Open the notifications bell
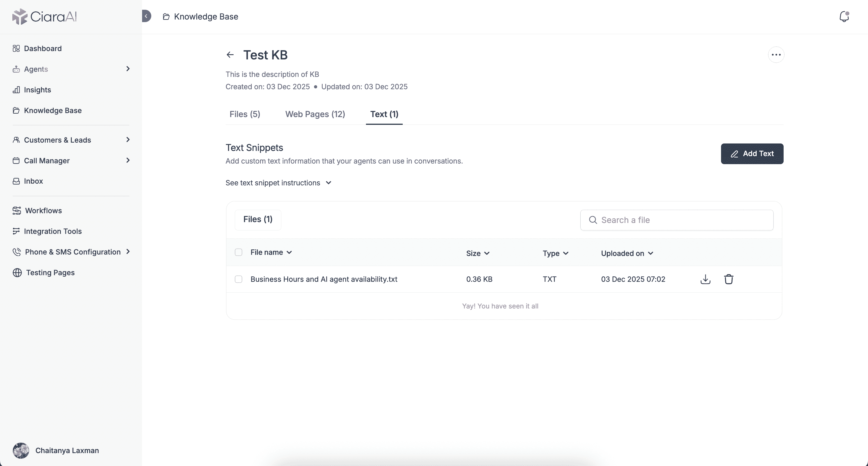Viewport: 868px width, 466px height. click(844, 17)
